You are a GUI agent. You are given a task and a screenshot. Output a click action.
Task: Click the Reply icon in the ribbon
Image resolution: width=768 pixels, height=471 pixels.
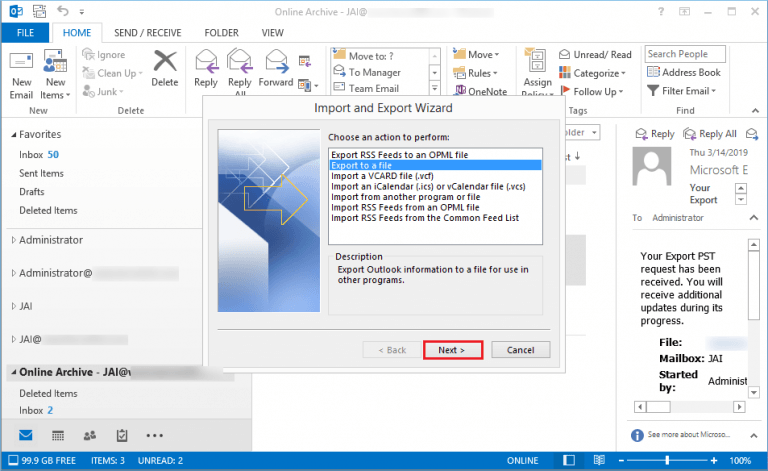pos(206,62)
